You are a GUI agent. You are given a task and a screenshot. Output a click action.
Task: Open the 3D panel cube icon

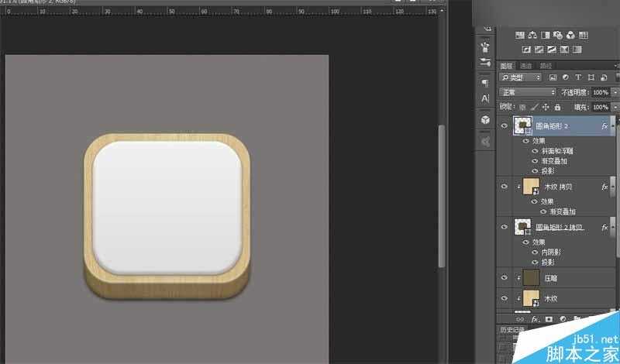point(485,120)
